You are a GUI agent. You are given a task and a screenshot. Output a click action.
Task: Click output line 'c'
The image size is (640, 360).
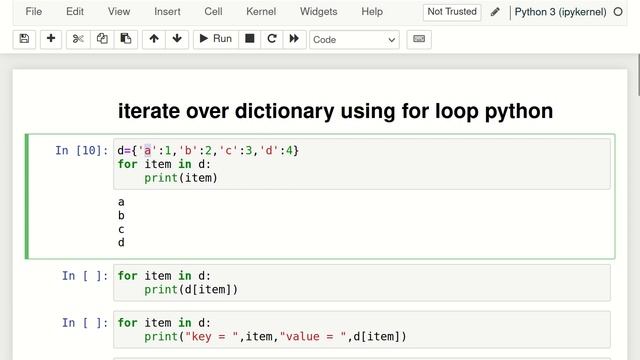click(121, 229)
